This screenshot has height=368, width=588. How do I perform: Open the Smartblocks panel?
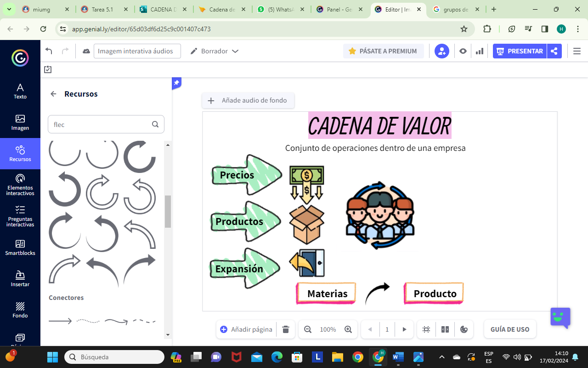(20, 248)
